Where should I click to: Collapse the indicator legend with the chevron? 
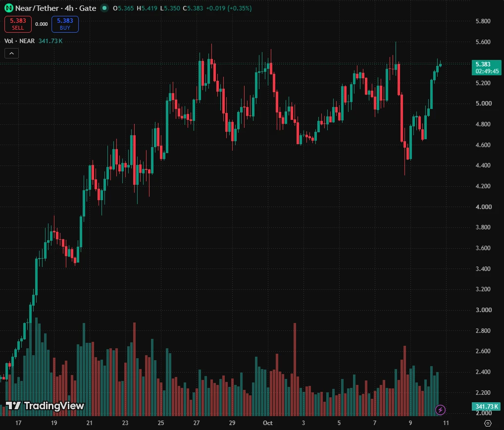pyautogui.click(x=11, y=54)
